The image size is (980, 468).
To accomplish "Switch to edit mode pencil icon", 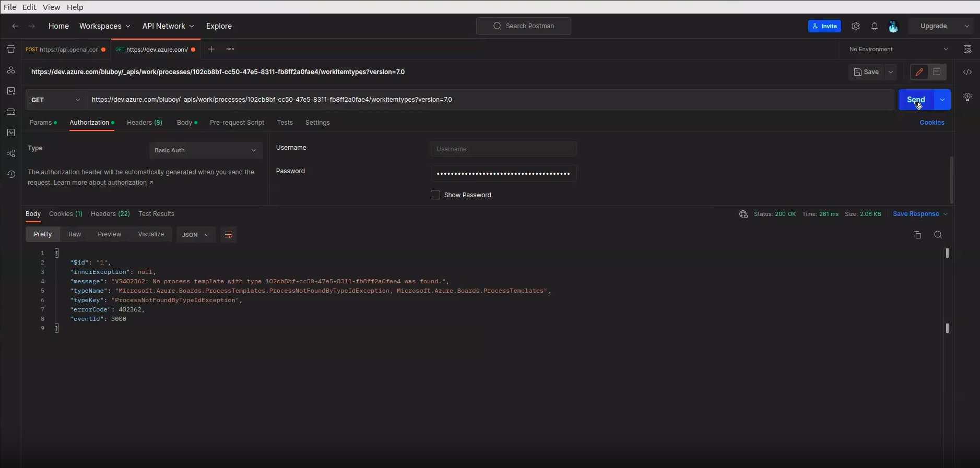I will tap(919, 72).
